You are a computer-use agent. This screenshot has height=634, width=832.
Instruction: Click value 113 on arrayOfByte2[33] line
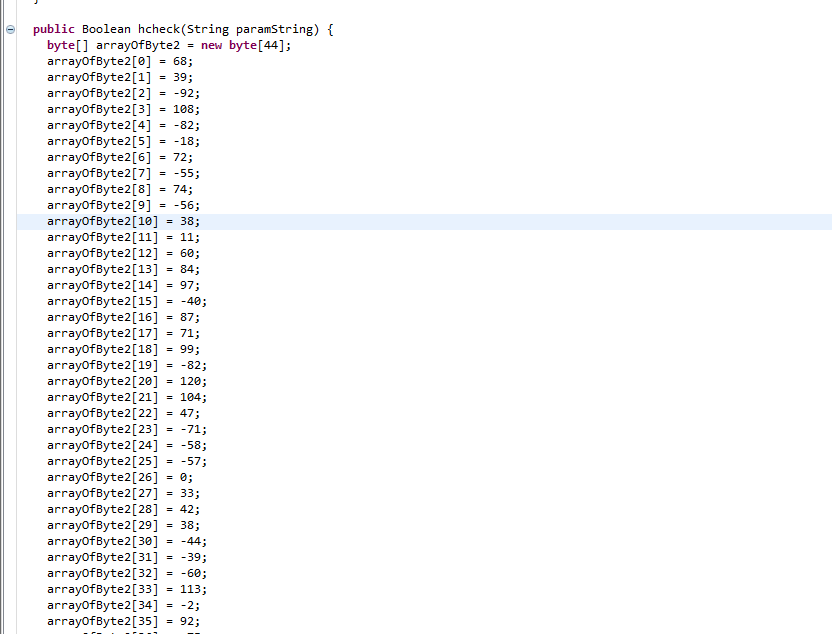[191, 589]
